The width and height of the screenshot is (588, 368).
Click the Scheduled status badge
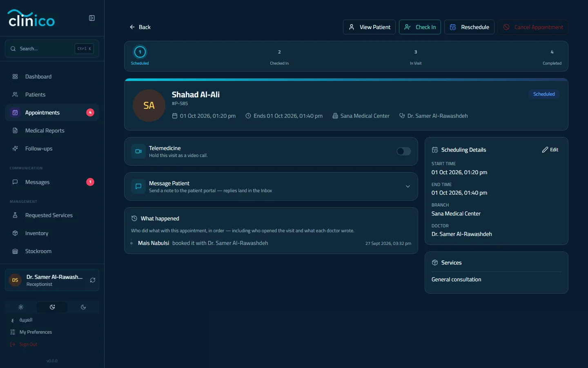coord(544,94)
